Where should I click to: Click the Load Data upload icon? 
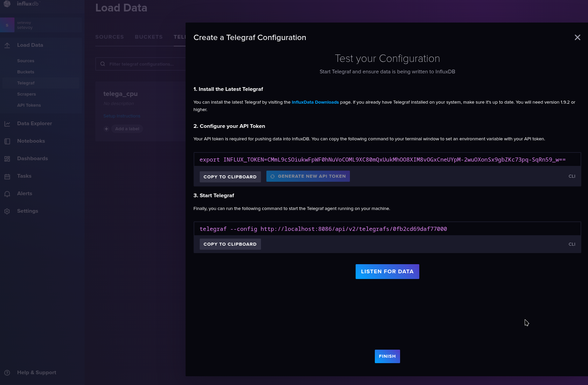[7, 45]
